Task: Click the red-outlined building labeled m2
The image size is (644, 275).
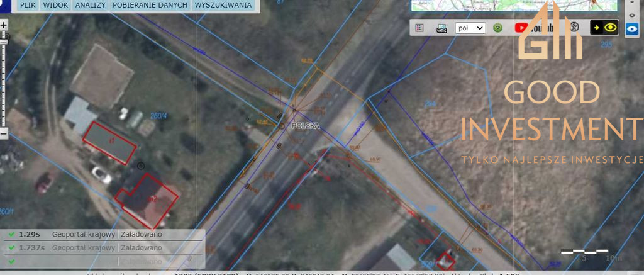Action: pyautogui.click(x=147, y=201)
